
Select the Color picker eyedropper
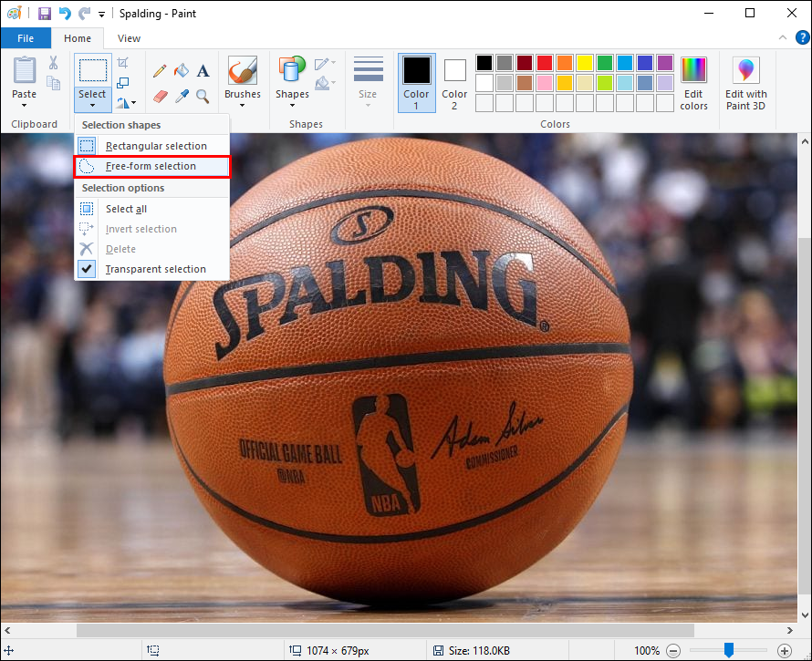tap(182, 96)
